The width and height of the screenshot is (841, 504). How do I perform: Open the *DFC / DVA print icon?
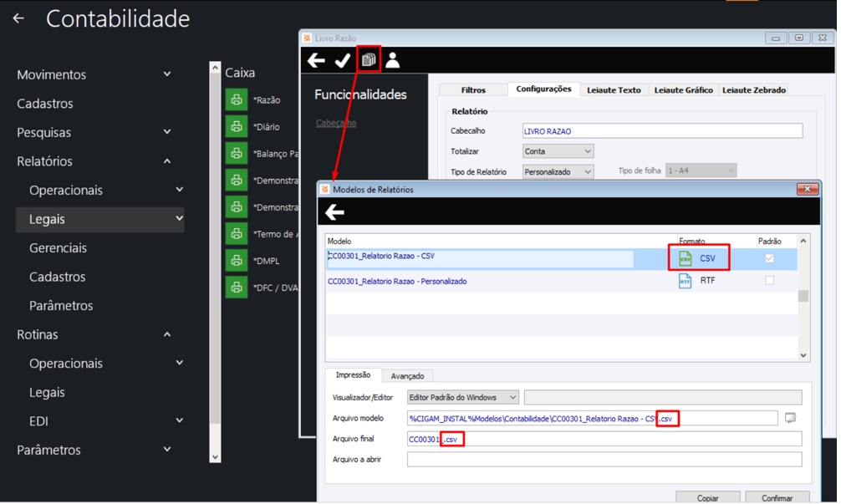[x=236, y=288]
